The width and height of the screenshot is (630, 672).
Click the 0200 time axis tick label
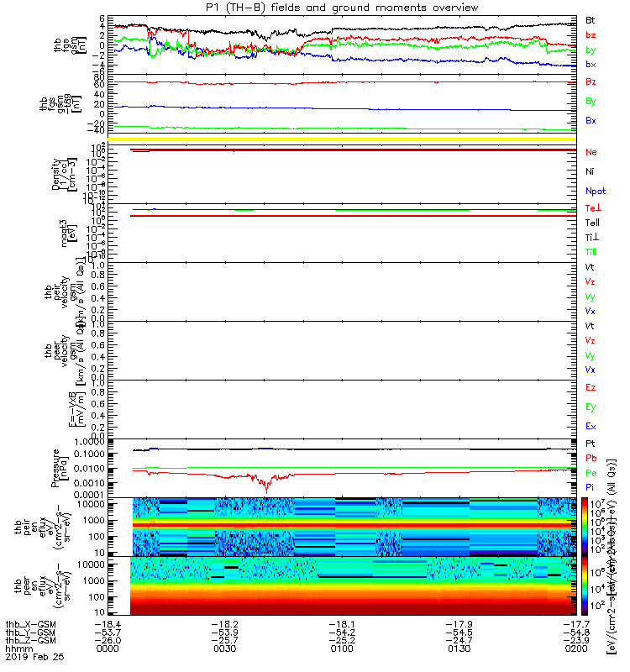pyautogui.click(x=576, y=648)
